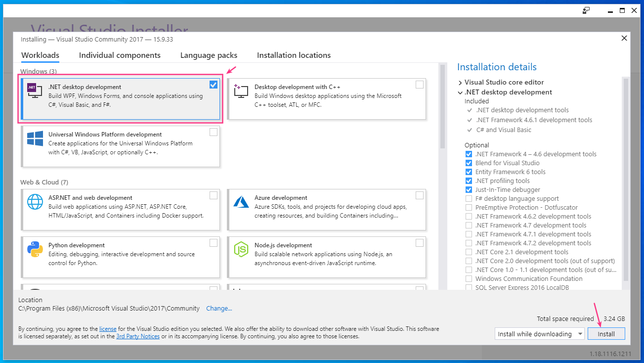Click the Change... location link
Image resolution: width=644 pixels, height=363 pixels.
click(x=219, y=309)
